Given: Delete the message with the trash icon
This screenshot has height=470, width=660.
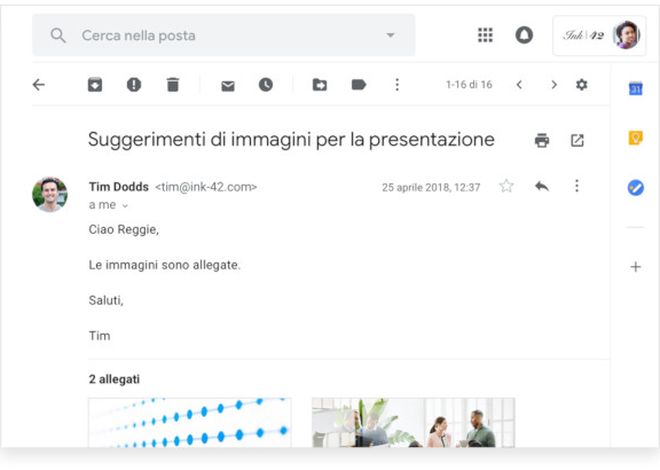Looking at the screenshot, I should click(173, 85).
